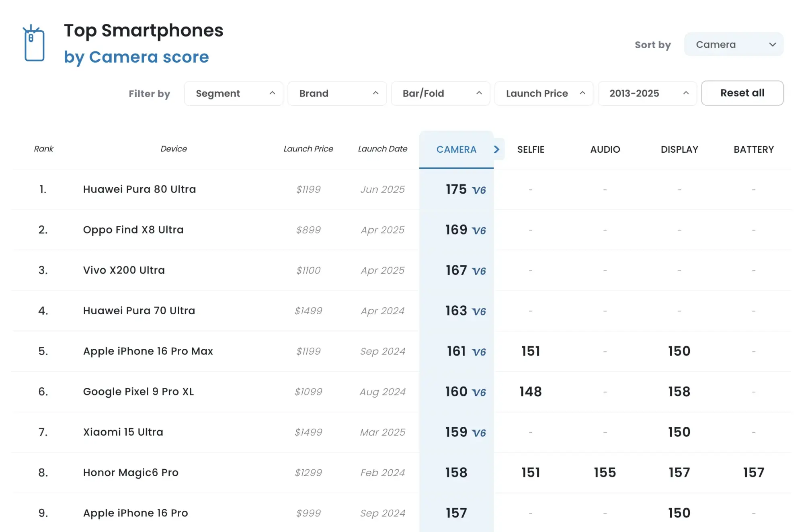804x532 pixels.
Task: Select the CAMERA score tab
Action: (x=456, y=149)
